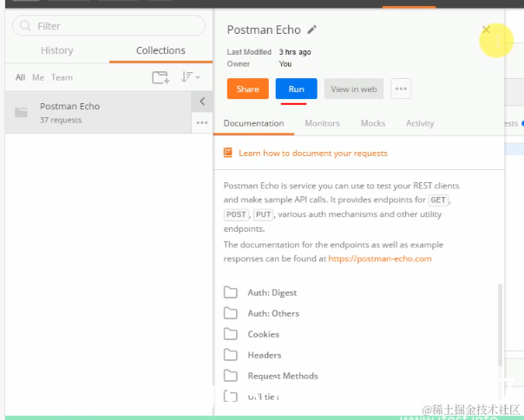Screen dimensions: 524x420
Task: Click the View in web button
Action: click(x=354, y=89)
